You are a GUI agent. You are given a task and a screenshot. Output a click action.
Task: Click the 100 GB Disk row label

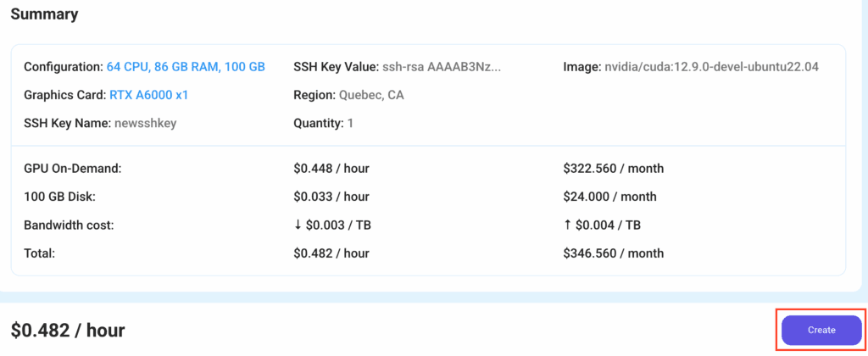click(x=58, y=197)
